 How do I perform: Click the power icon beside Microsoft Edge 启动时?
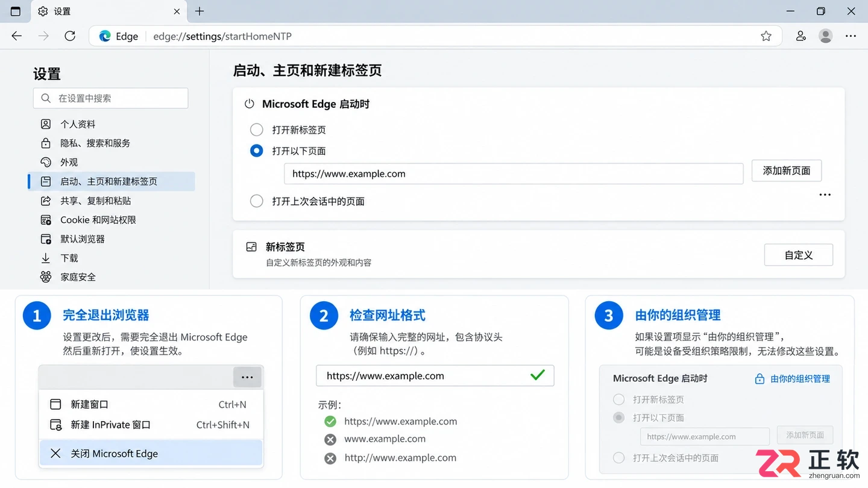(249, 104)
